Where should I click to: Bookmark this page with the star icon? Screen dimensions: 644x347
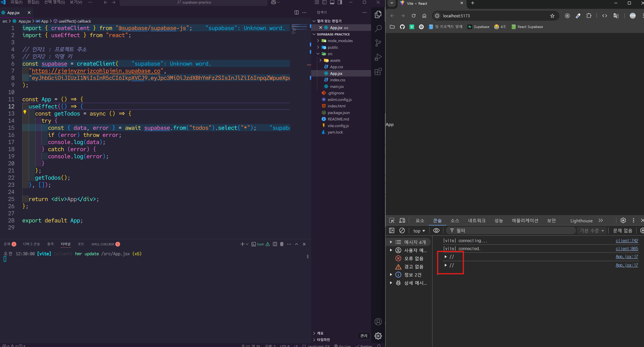(x=552, y=16)
